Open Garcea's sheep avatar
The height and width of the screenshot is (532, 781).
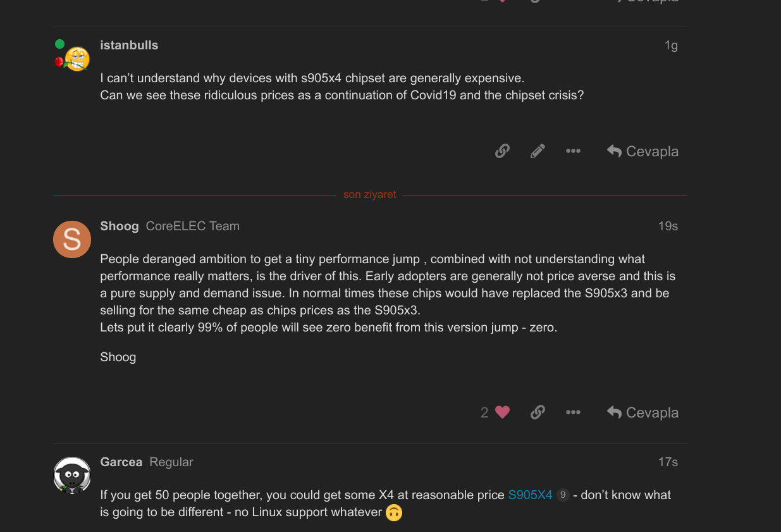coord(72,475)
